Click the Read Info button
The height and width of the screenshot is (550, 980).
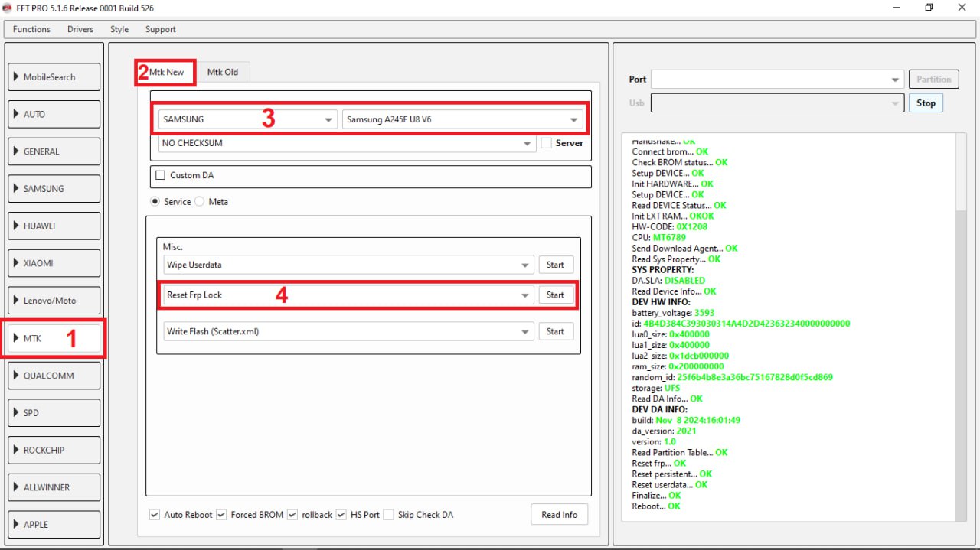click(x=560, y=515)
